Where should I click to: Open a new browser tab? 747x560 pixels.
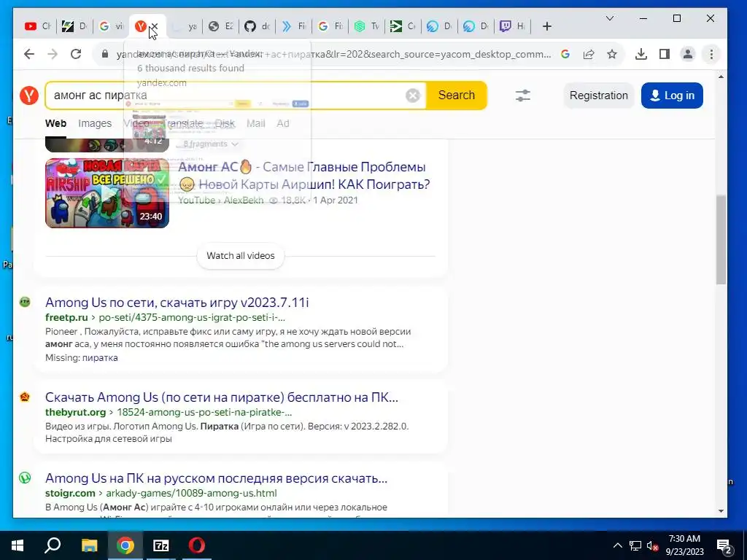[x=547, y=26]
